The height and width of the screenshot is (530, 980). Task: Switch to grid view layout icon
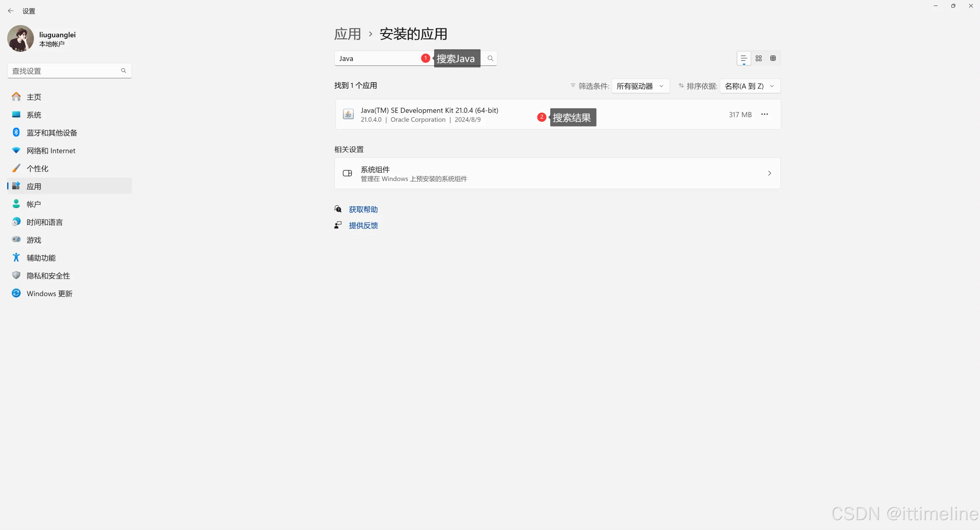click(758, 58)
